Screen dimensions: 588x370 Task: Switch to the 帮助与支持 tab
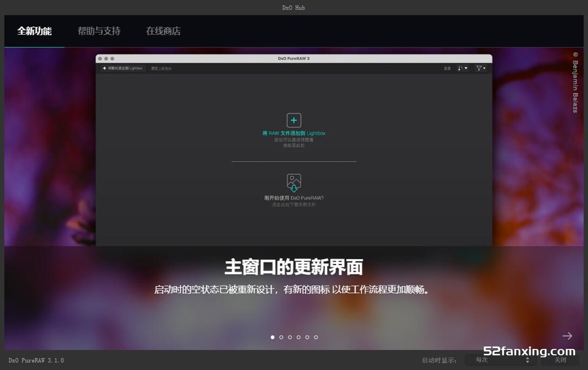pos(99,31)
